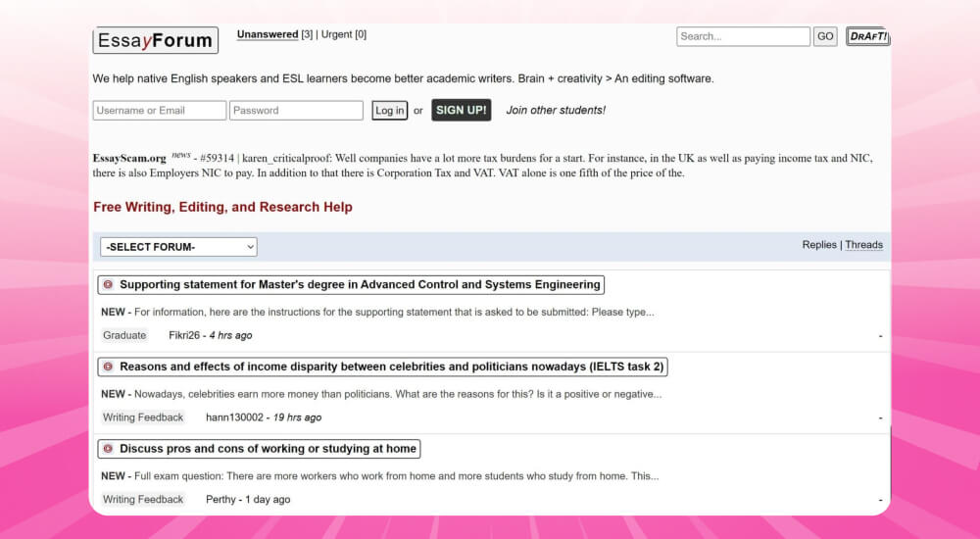Open Supporting statement for Master's degree thread
The height and width of the screenshot is (539, 980).
pyautogui.click(x=359, y=285)
